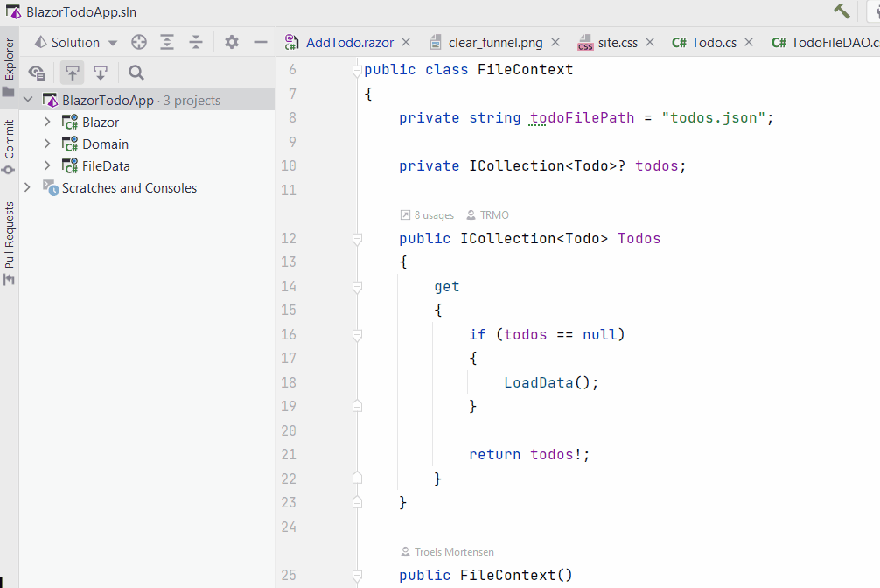
Task: Click the Expand All icon
Action: [168, 41]
